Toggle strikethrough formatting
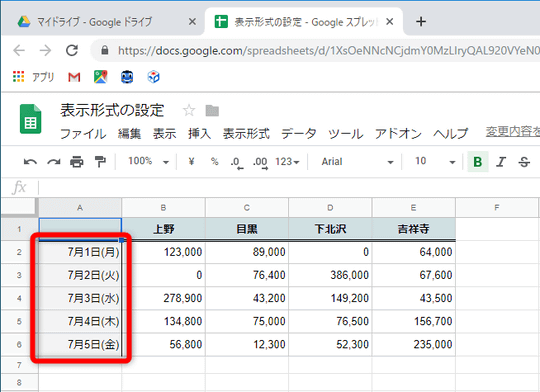 pos(524,162)
